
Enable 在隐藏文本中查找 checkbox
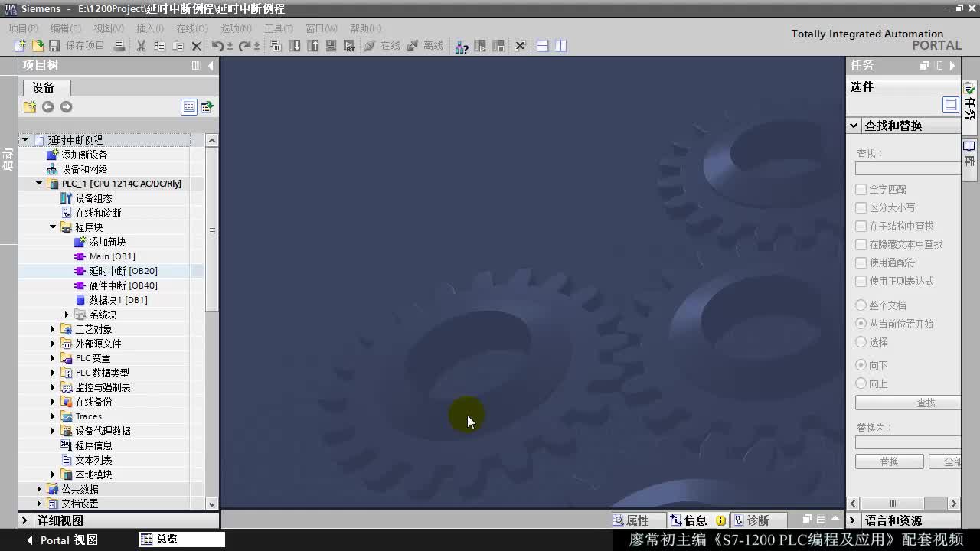click(x=861, y=244)
